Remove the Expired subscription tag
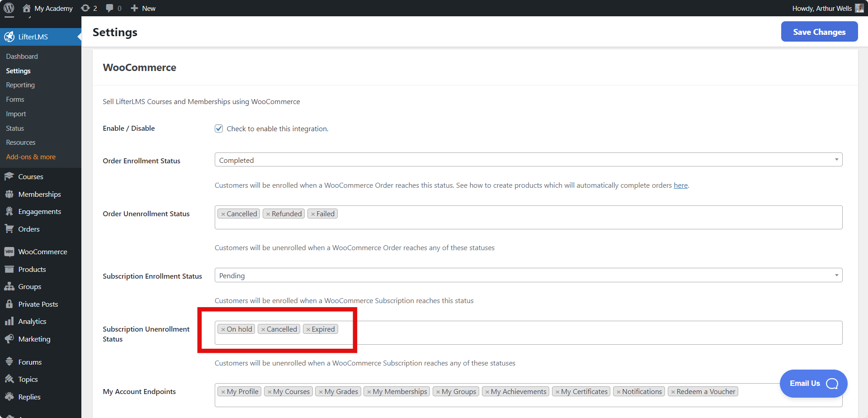The image size is (868, 418). click(308, 329)
